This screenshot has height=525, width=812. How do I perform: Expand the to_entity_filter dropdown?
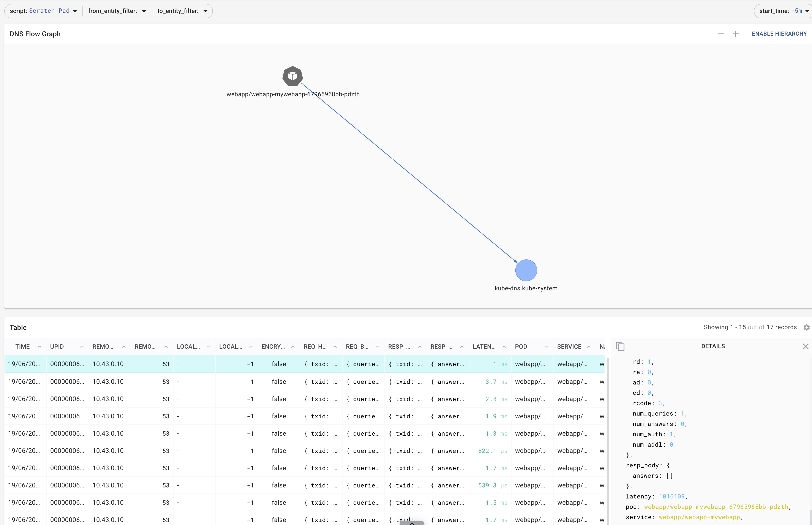[182, 11]
